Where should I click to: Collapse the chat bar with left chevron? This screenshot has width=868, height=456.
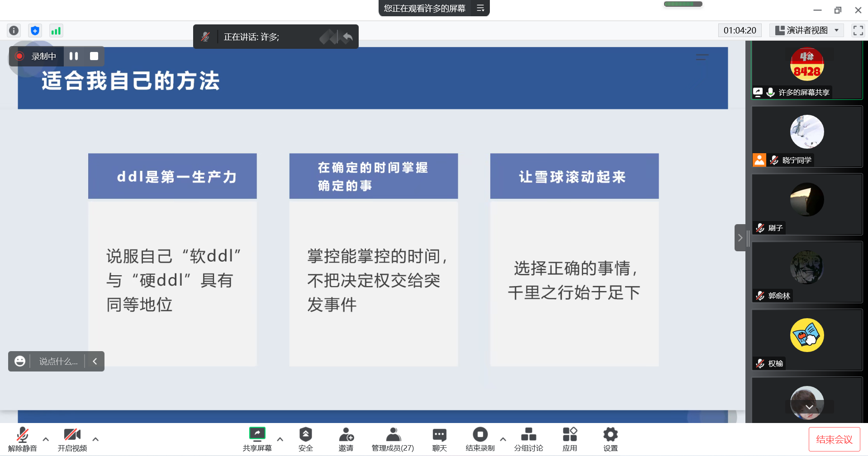(95, 361)
